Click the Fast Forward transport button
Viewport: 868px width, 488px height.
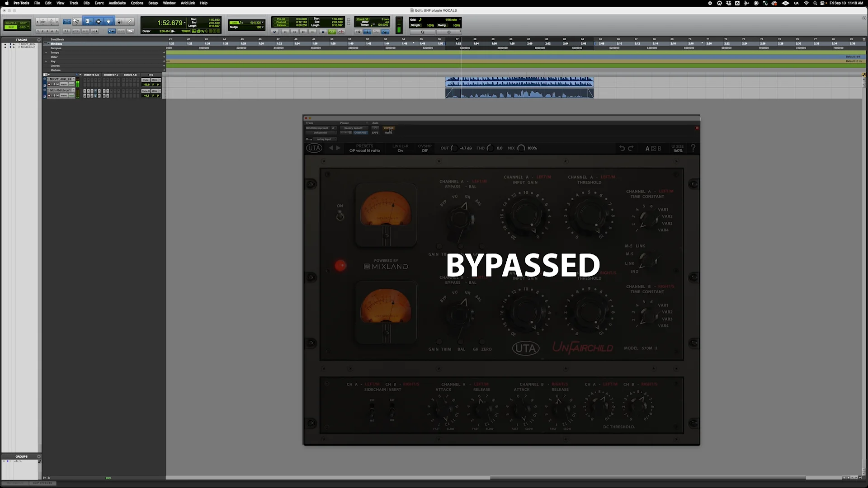point(303,32)
